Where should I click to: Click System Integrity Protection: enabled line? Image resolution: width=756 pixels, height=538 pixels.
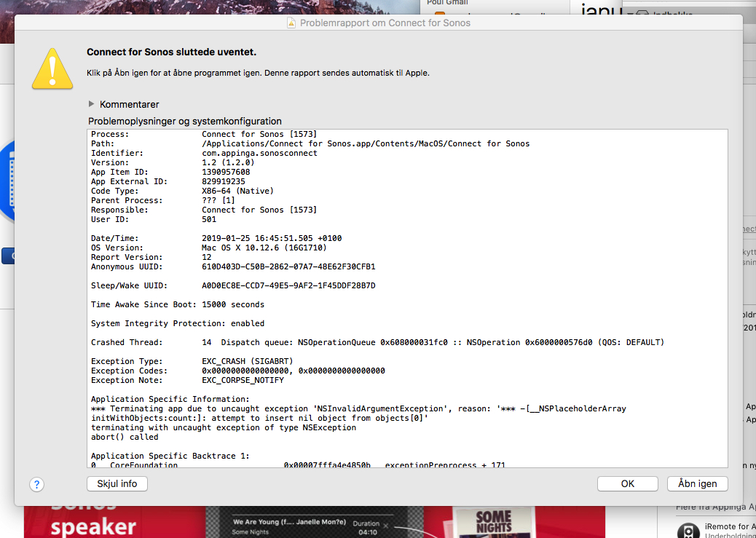(x=178, y=323)
